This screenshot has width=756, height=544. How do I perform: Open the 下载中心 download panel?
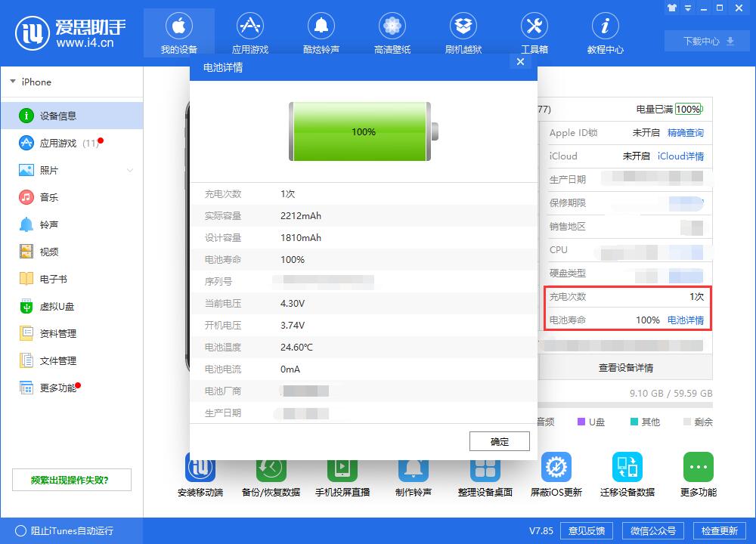pos(705,41)
